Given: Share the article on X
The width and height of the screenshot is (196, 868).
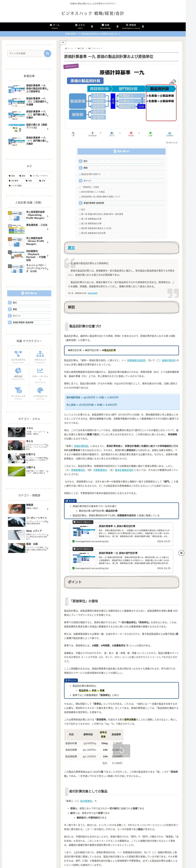Looking at the screenshot, I should coord(73,134).
